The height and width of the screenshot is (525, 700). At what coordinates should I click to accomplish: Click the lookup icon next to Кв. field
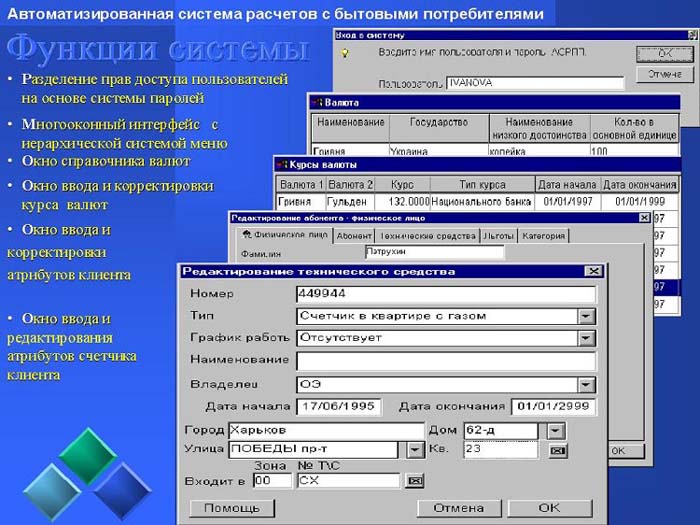coord(558,451)
